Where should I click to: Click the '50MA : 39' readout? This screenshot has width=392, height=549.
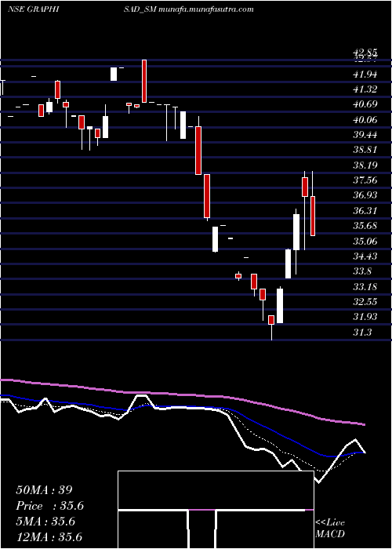pos(44,490)
